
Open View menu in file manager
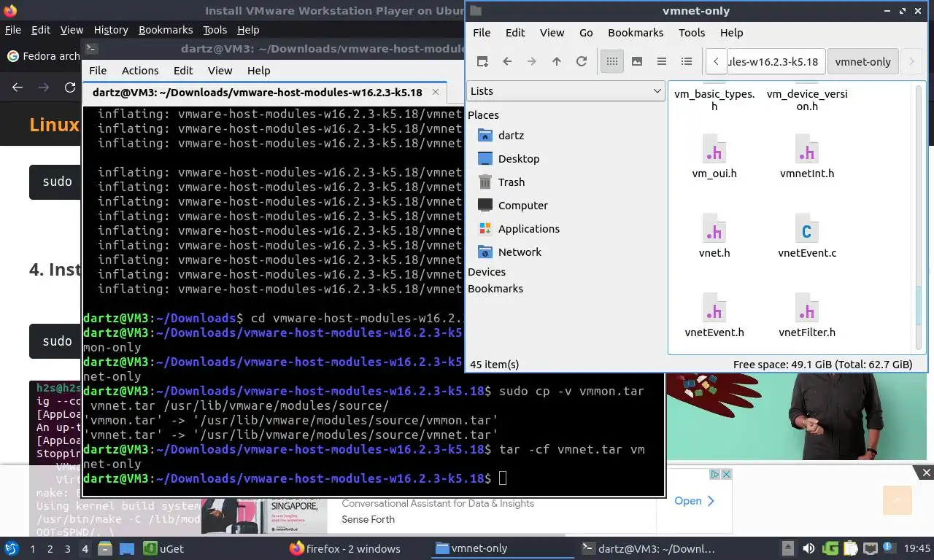552,33
